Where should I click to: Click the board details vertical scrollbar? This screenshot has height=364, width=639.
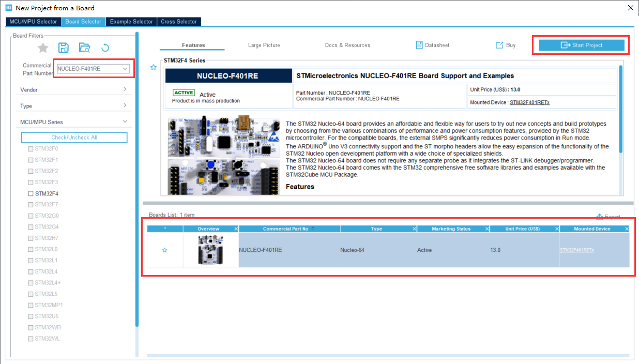(621, 109)
